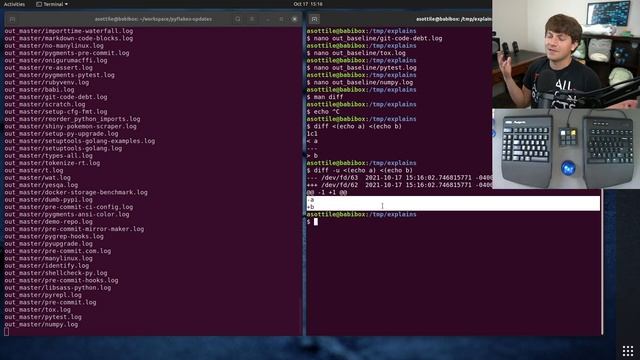Open the clock showing Oct 17 15:16

tap(308, 4)
